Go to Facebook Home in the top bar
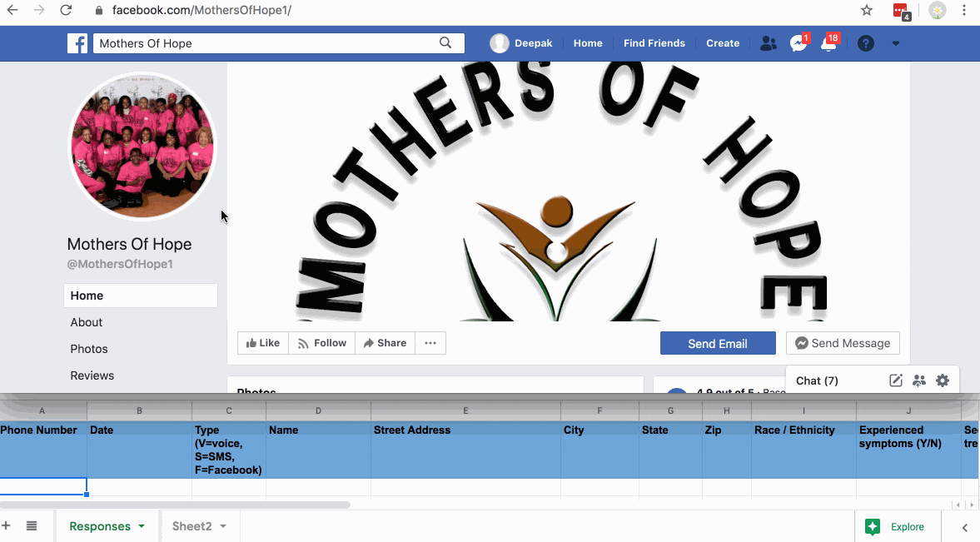Screen dimensions: 980x542 (588, 43)
